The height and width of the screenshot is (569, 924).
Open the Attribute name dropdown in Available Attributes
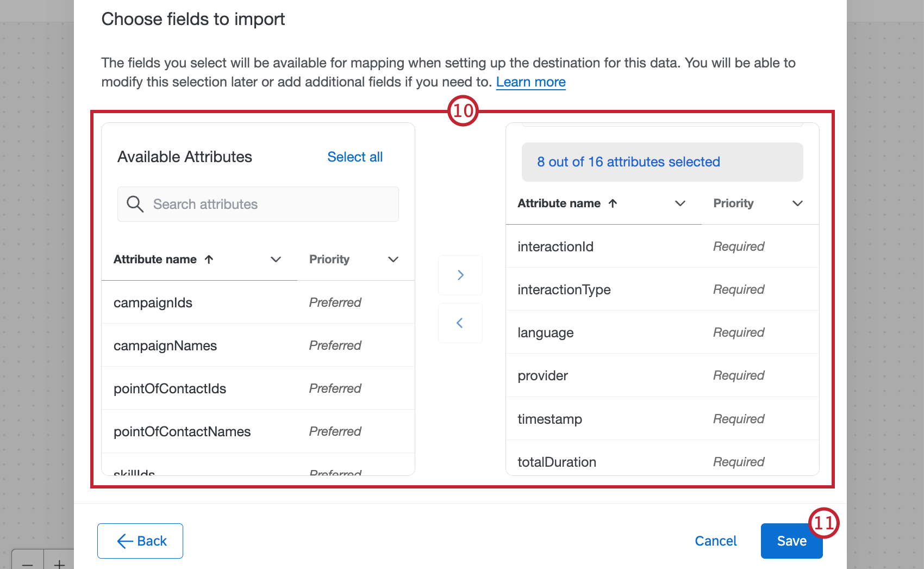[276, 259]
